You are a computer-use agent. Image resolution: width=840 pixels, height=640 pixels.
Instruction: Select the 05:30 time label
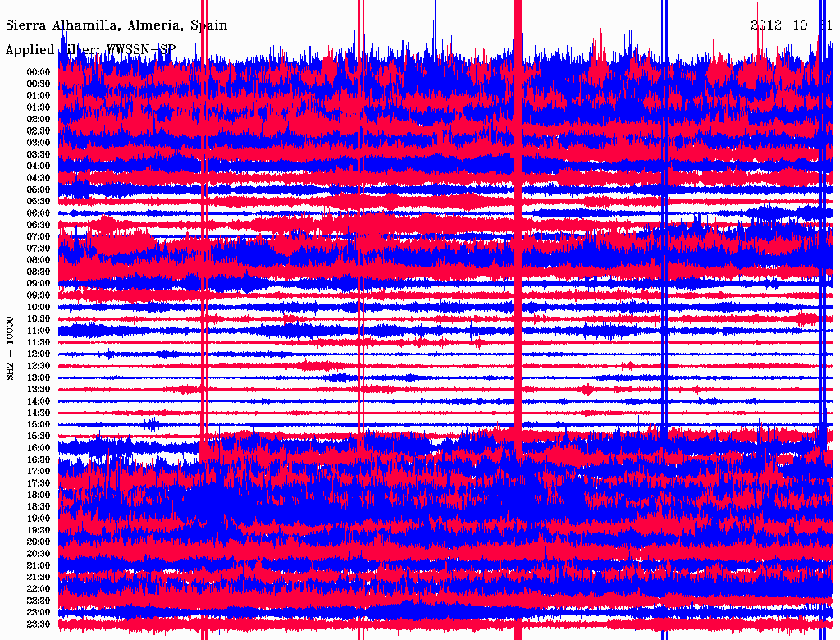(38, 201)
